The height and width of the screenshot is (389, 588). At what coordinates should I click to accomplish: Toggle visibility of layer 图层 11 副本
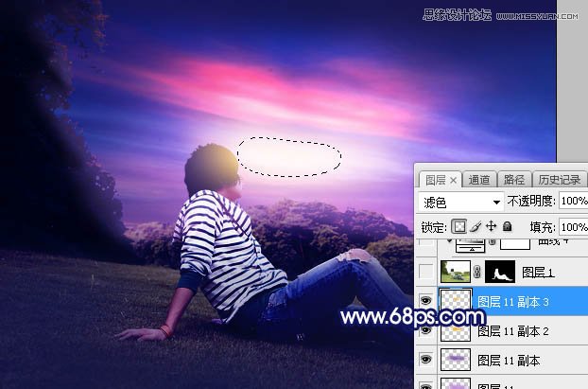(x=425, y=360)
